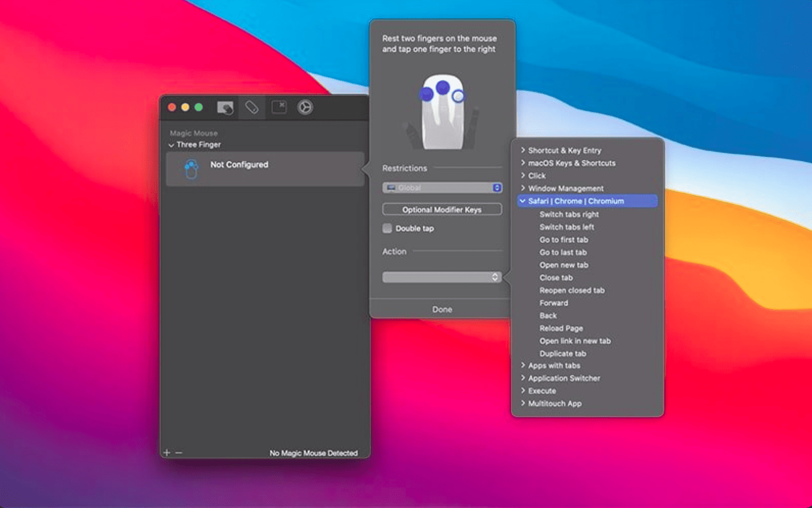The height and width of the screenshot is (508, 812).
Task: Add a new gesture with plus
Action: pos(167,453)
